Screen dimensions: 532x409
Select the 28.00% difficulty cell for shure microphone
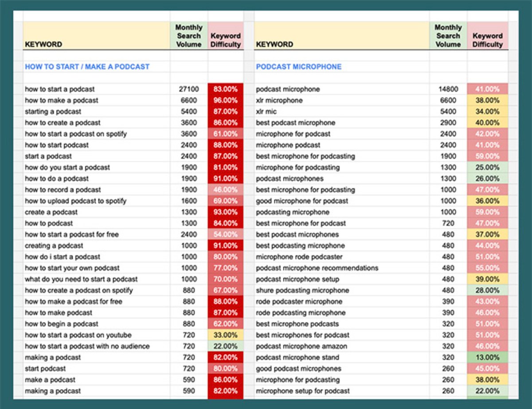click(x=487, y=290)
